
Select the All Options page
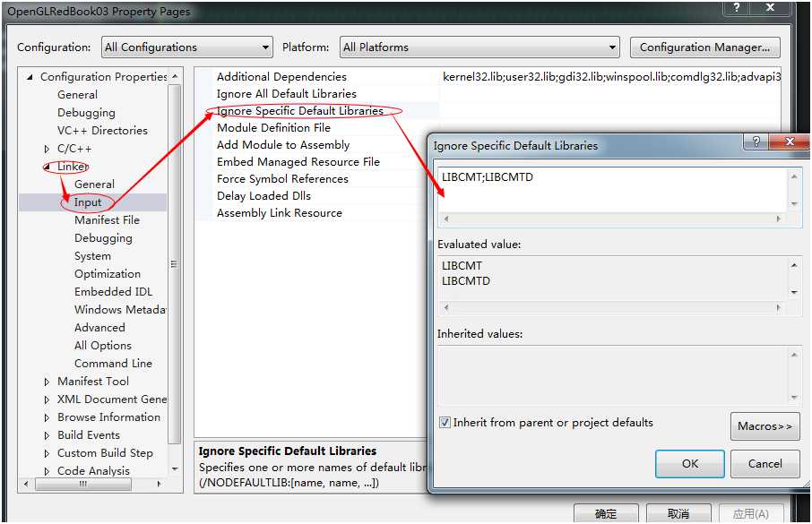point(102,346)
